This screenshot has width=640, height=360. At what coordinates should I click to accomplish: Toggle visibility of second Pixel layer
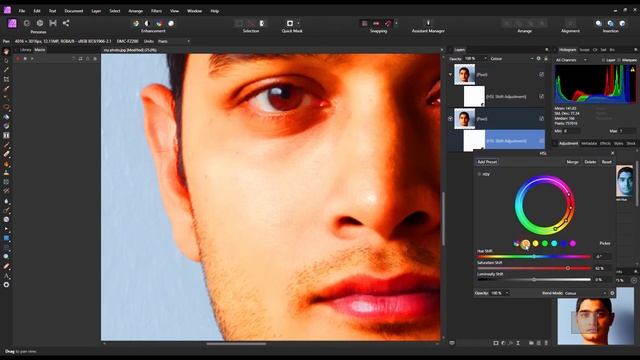[x=542, y=119]
